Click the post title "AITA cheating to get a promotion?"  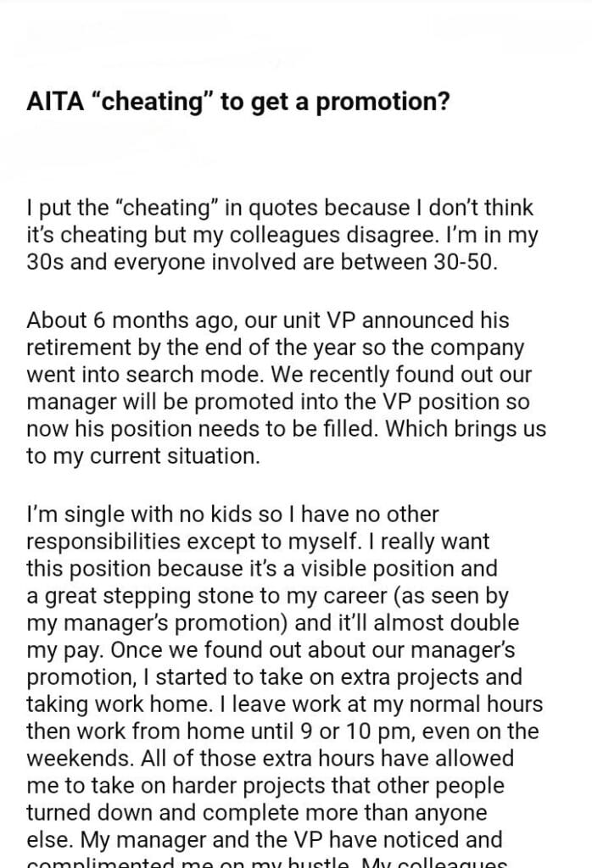237,103
